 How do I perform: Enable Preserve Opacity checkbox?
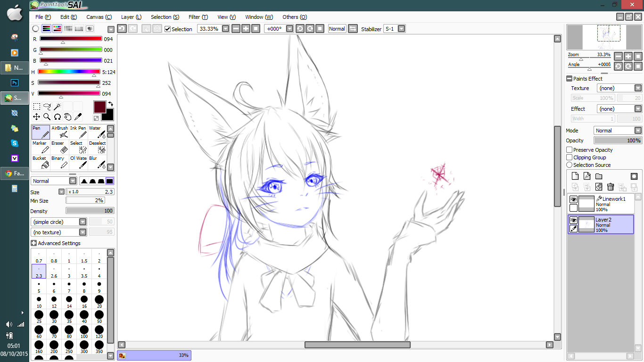570,150
